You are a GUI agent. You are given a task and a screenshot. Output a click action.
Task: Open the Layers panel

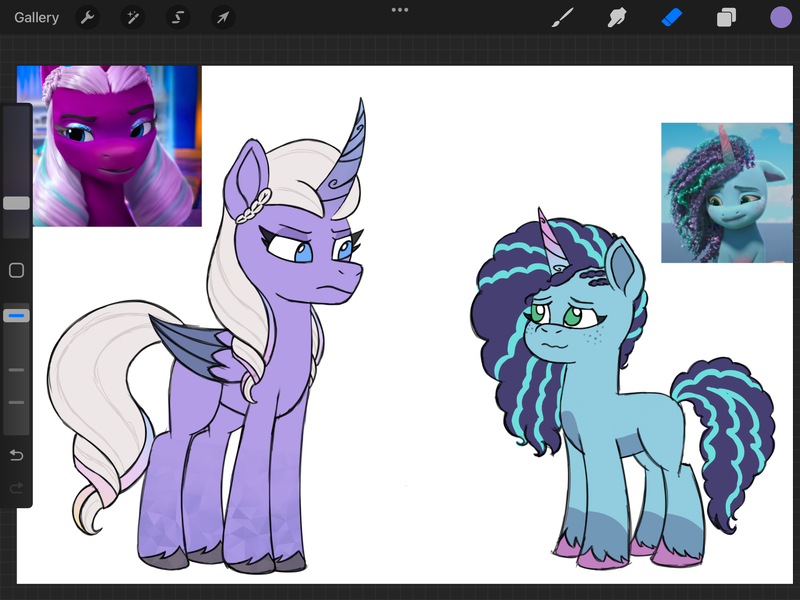tap(726, 17)
